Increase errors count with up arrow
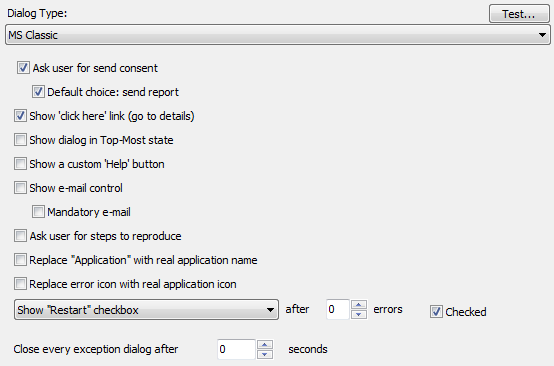Viewport: 554px width, 366px height. tap(359, 305)
